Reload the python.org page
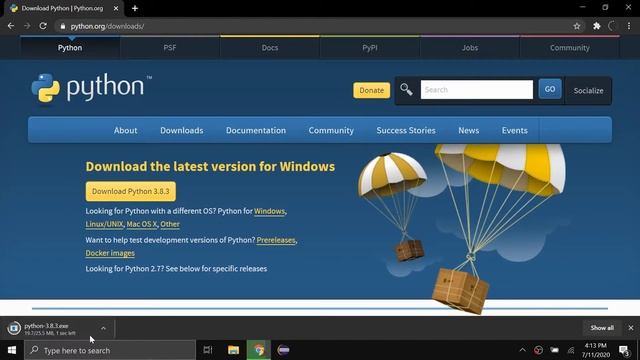 coord(43,26)
